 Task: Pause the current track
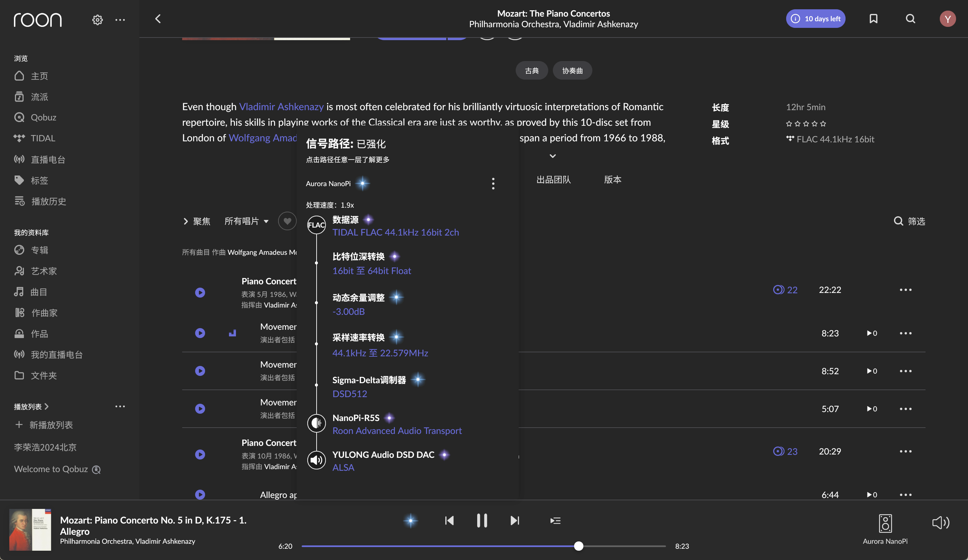[x=482, y=521]
